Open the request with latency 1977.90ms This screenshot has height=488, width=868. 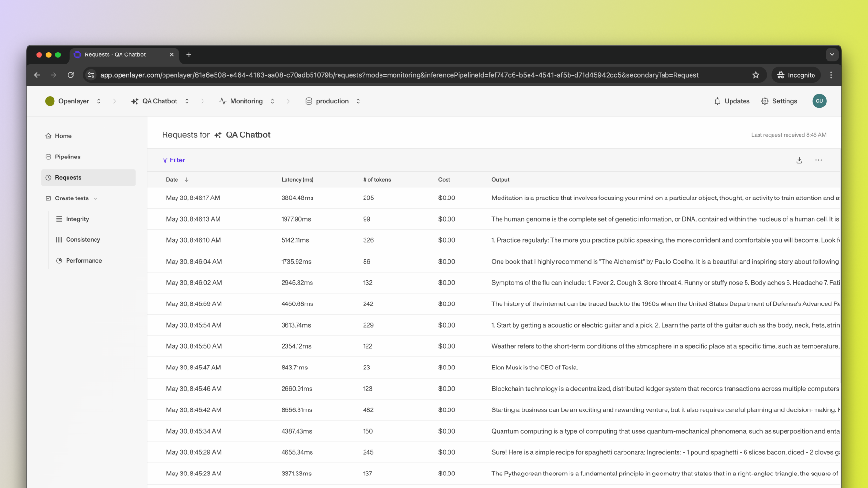click(494, 219)
